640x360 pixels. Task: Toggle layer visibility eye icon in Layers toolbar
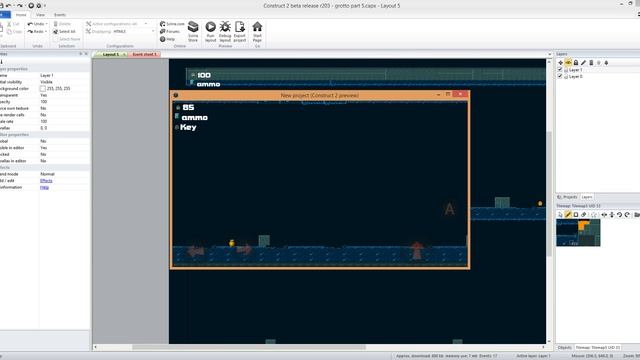coord(568,62)
